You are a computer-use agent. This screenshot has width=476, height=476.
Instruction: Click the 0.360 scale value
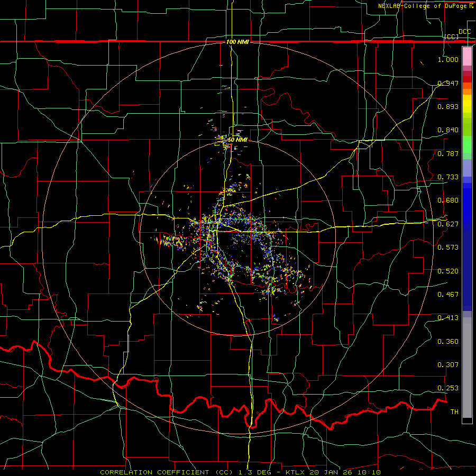coord(448,342)
